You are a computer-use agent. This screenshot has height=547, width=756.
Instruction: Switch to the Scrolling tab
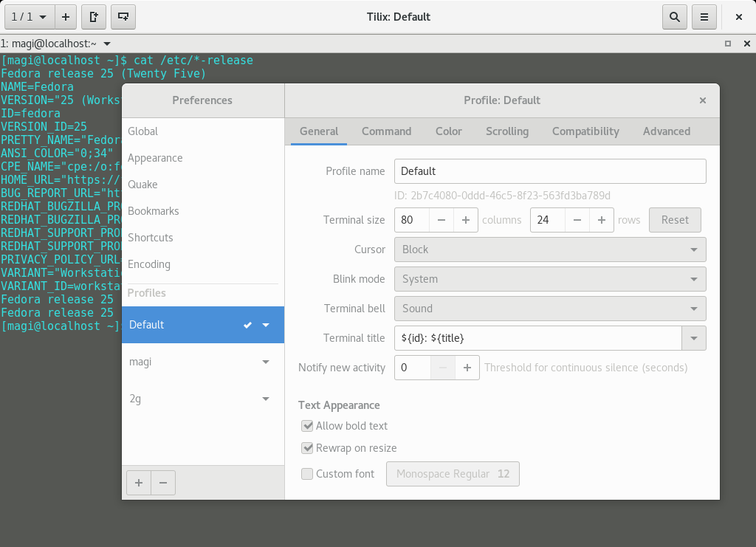click(x=507, y=131)
